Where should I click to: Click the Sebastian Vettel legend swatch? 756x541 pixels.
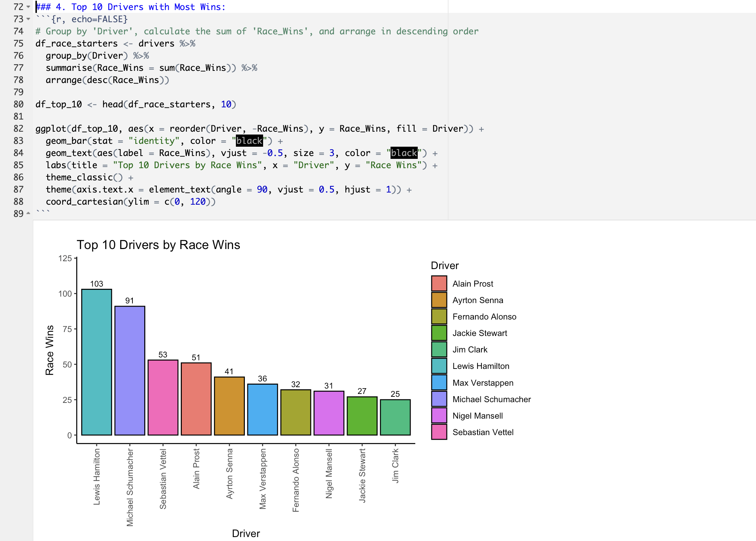(439, 432)
